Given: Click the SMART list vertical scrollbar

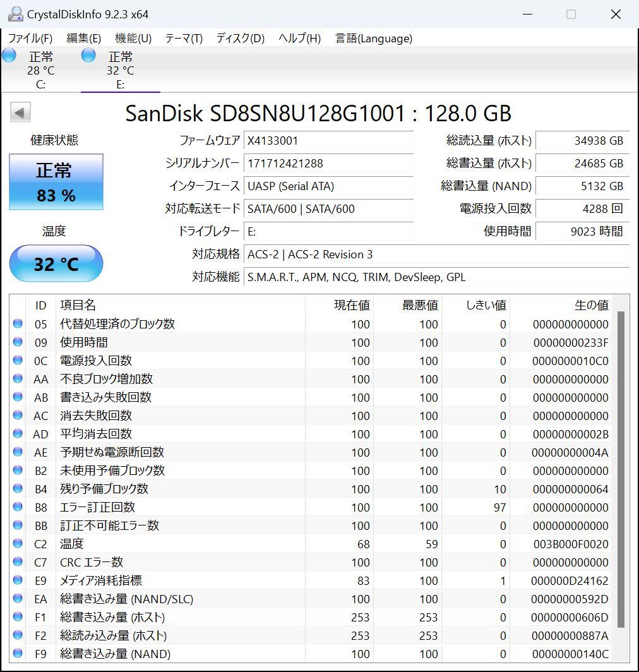Looking at the screenshot, I should coord(620,467).
